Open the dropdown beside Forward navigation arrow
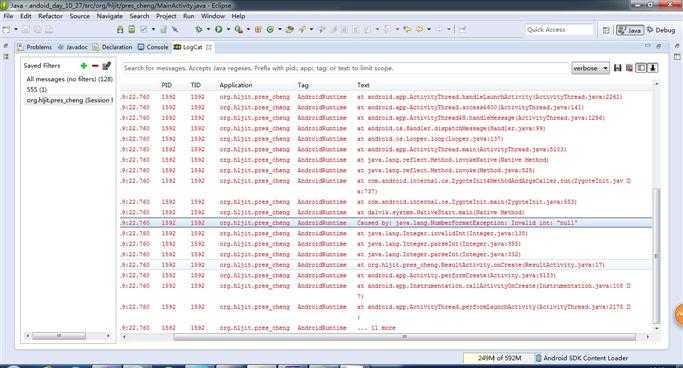Viewport: 683px width, 368px height. 429,29
